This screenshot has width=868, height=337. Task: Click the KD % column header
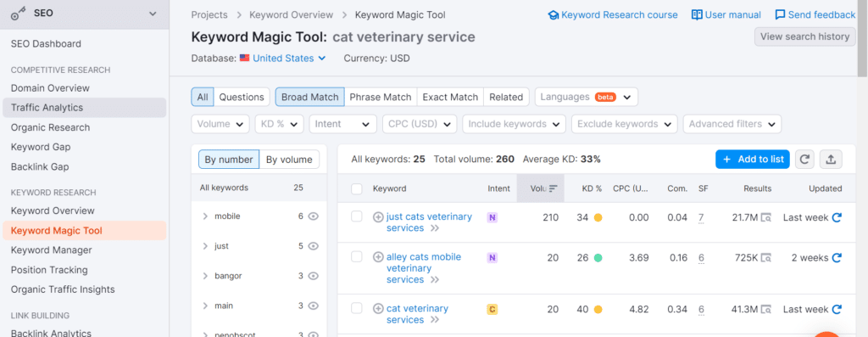[592, 188]
